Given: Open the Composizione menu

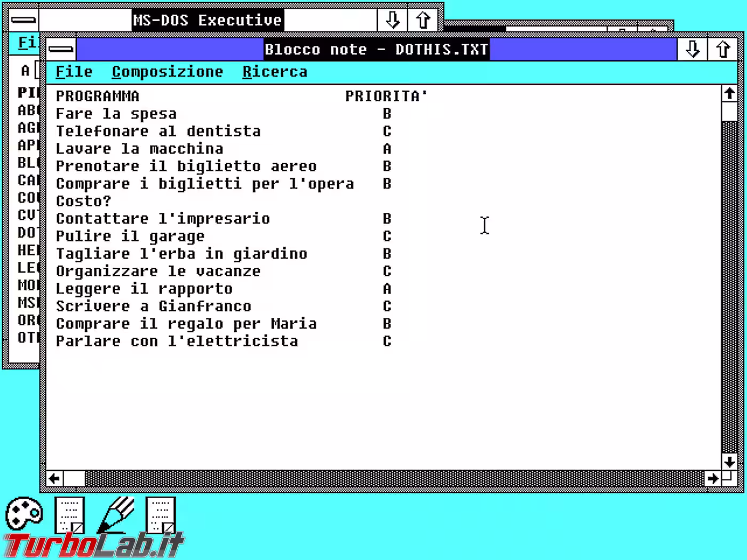Looking at the screenshot, I should (168, 71).
